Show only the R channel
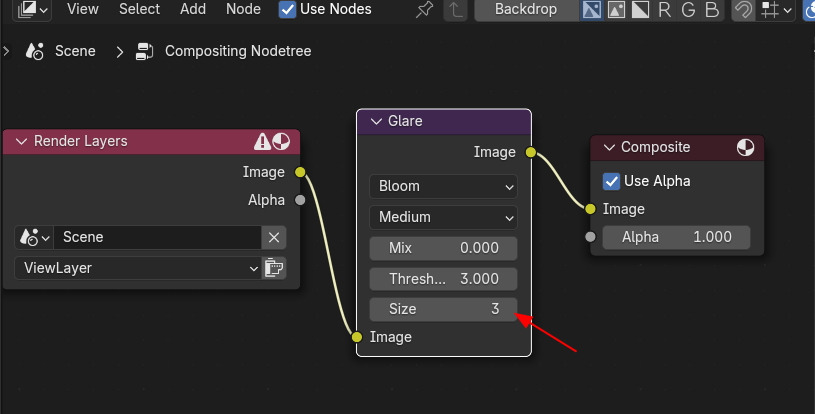 coord(664,9)
